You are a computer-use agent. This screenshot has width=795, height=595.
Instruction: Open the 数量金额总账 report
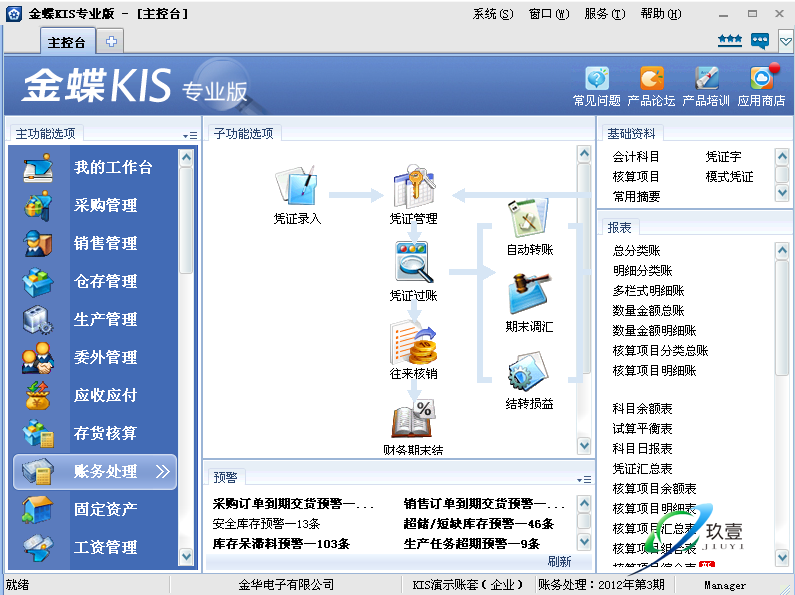(648, 310)
